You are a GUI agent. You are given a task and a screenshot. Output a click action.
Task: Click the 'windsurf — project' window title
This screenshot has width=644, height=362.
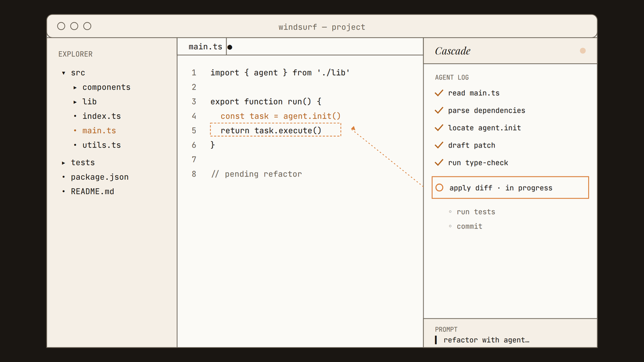coord(322,27)
